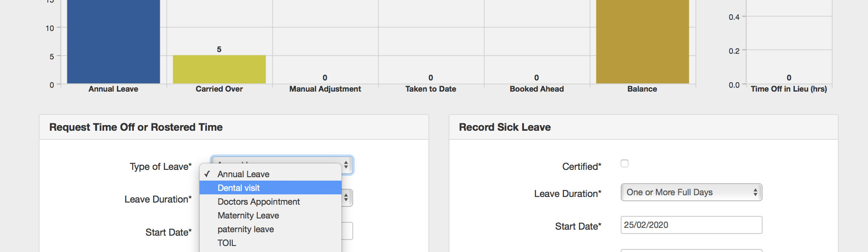The image size is (868, 252).
Task: Click the Start Date field under Request Time Off
Action: pos(348,231)
